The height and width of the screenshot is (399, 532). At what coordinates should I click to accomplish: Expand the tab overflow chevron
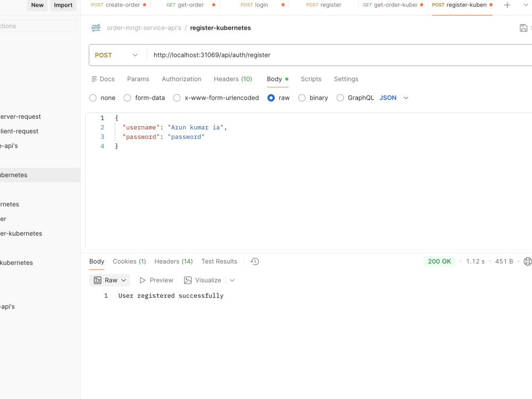[x=526, y=5]
